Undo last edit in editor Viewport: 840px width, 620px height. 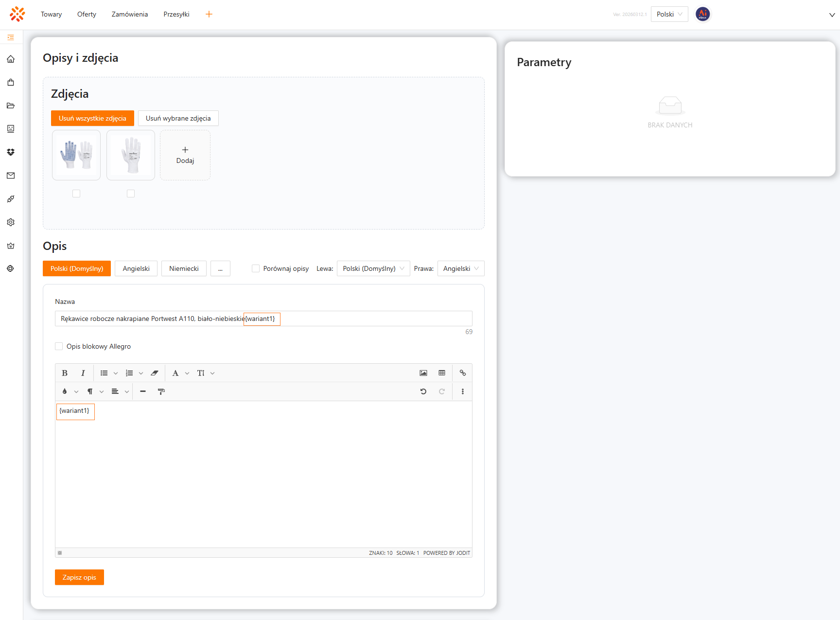[423, 391]
